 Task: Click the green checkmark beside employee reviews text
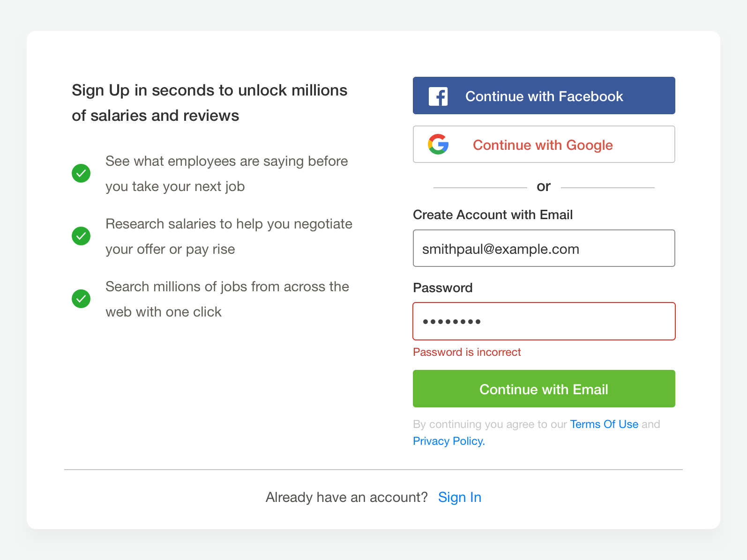point(81,173)
